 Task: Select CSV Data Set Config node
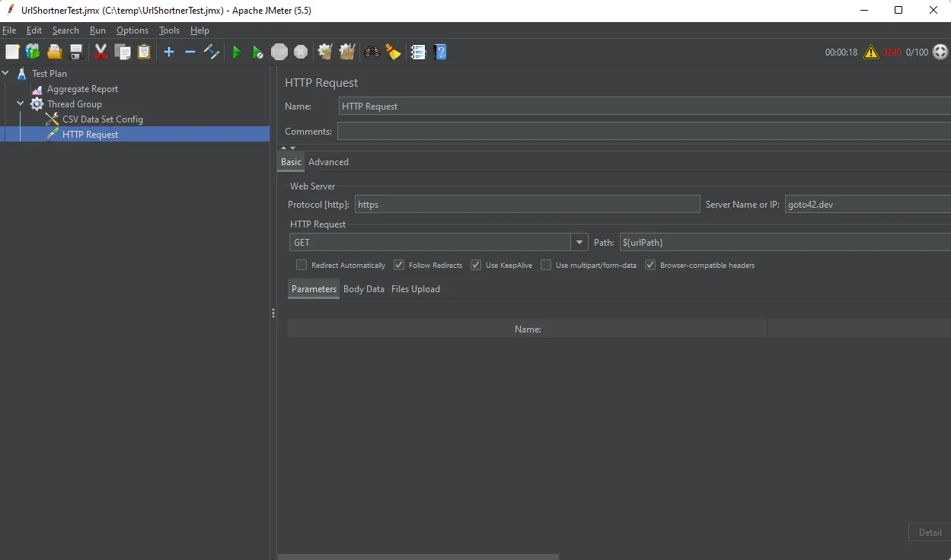tap(102, 119)
